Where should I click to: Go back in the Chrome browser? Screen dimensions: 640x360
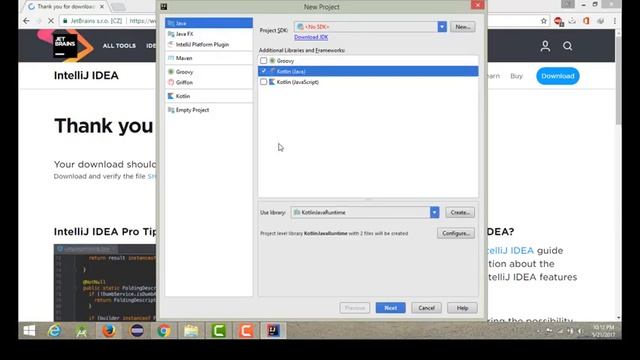pos(27,21)
